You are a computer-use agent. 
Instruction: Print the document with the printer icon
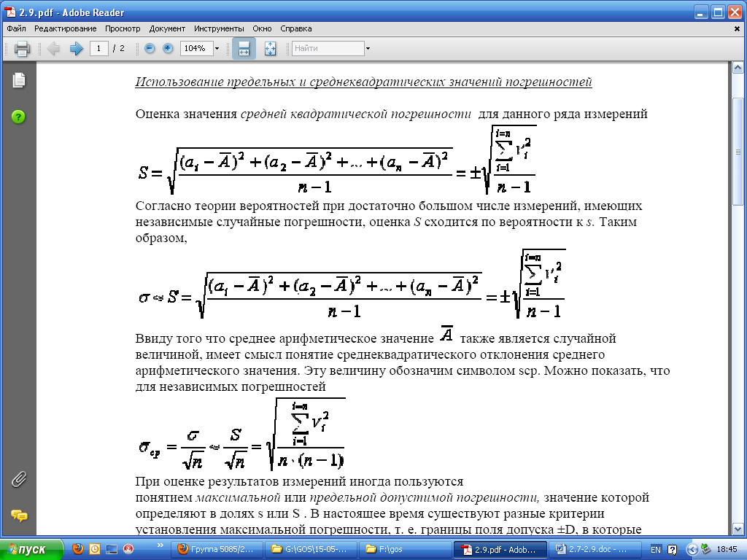pyautogui.click(x=22, y=49)
